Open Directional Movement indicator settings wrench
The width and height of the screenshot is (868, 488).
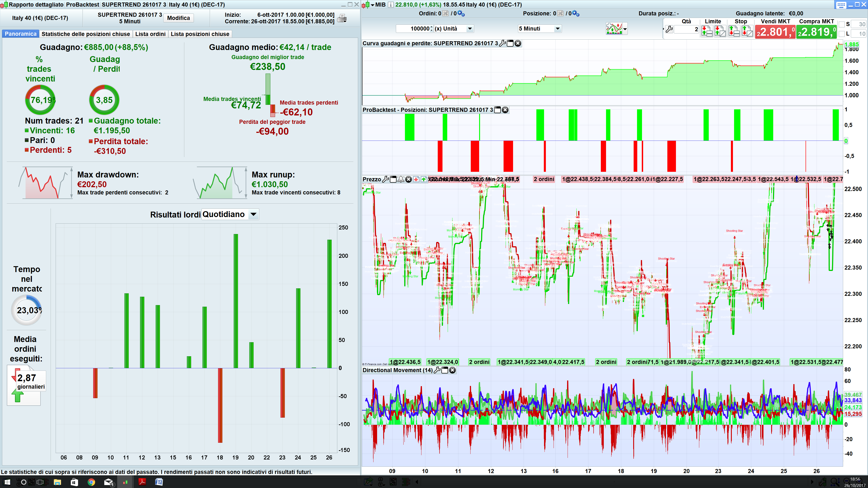[x=437, y=370]
